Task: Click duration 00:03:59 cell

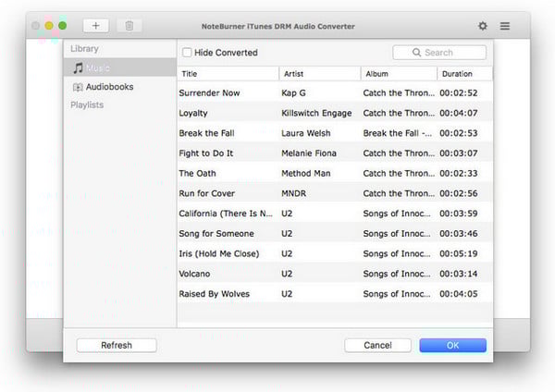Action: click(x=459, y=214)
